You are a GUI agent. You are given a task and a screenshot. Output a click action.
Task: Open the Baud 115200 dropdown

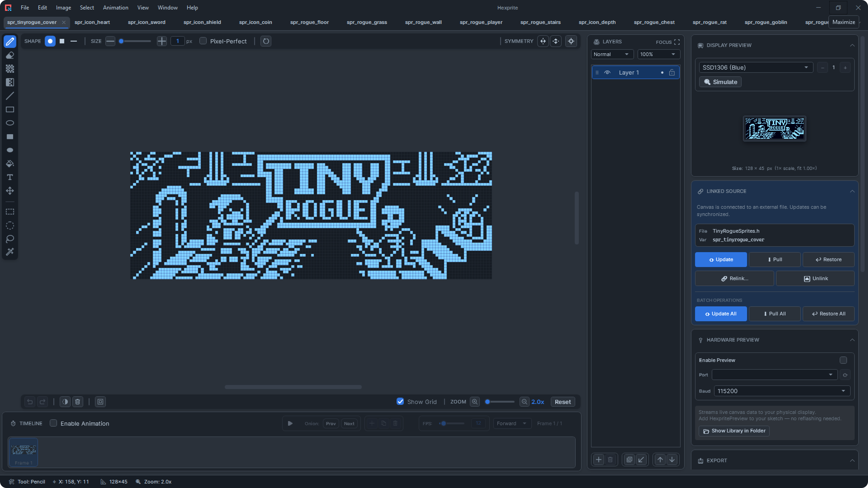782,391
